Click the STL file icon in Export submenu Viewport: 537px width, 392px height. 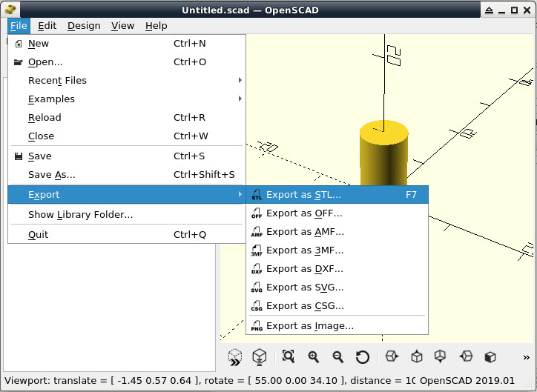pos(257,195)
